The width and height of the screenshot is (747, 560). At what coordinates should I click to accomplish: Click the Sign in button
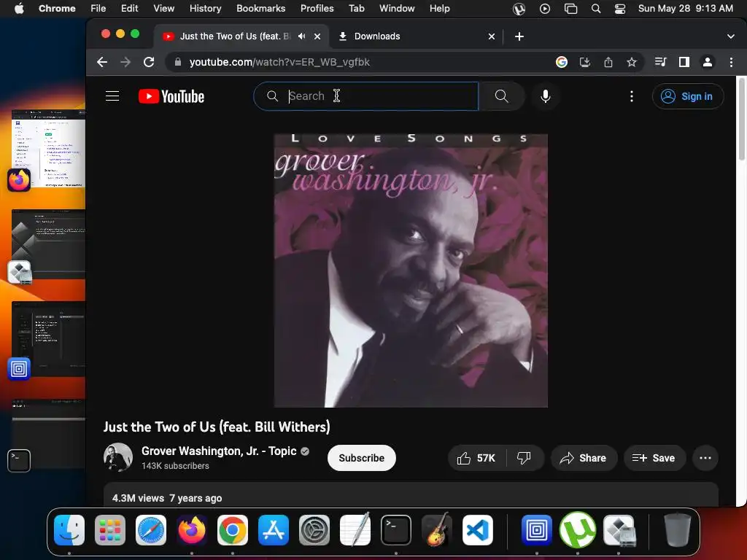[688, 96]
